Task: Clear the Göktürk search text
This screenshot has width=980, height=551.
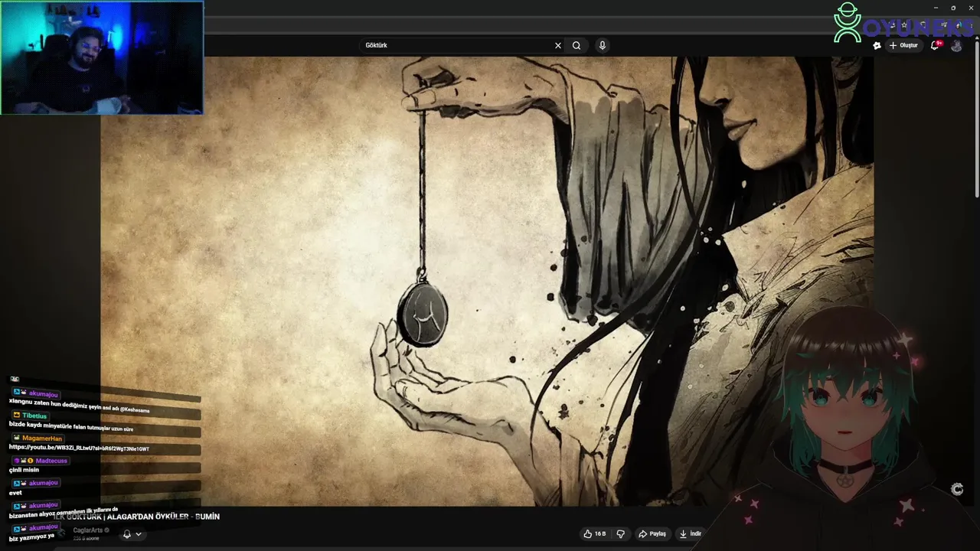Action: point(558,45)
